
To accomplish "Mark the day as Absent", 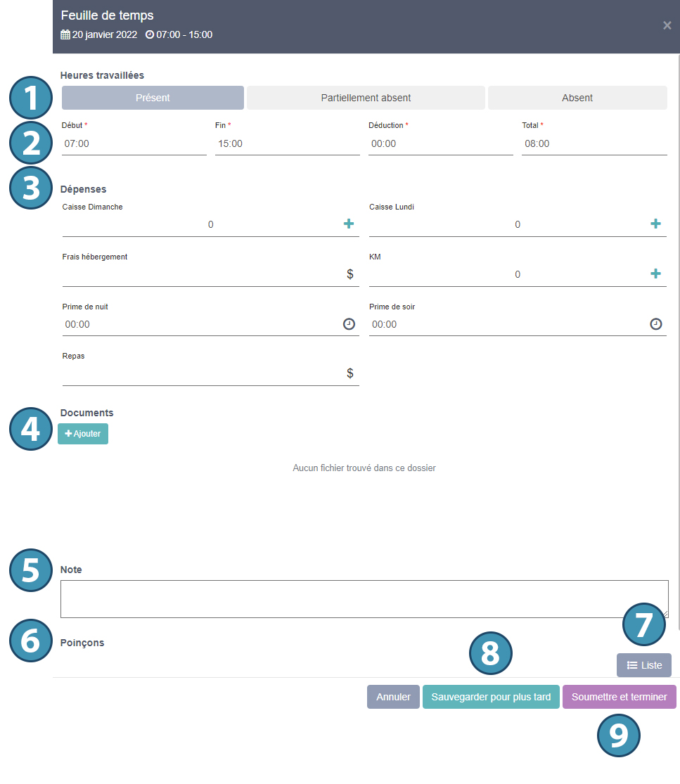I will [577, 98].
